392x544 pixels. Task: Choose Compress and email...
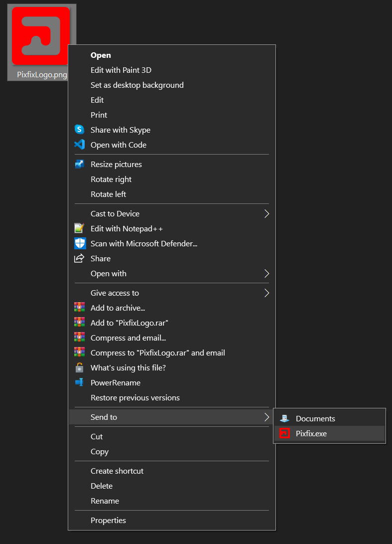click(x=172, y=338)
